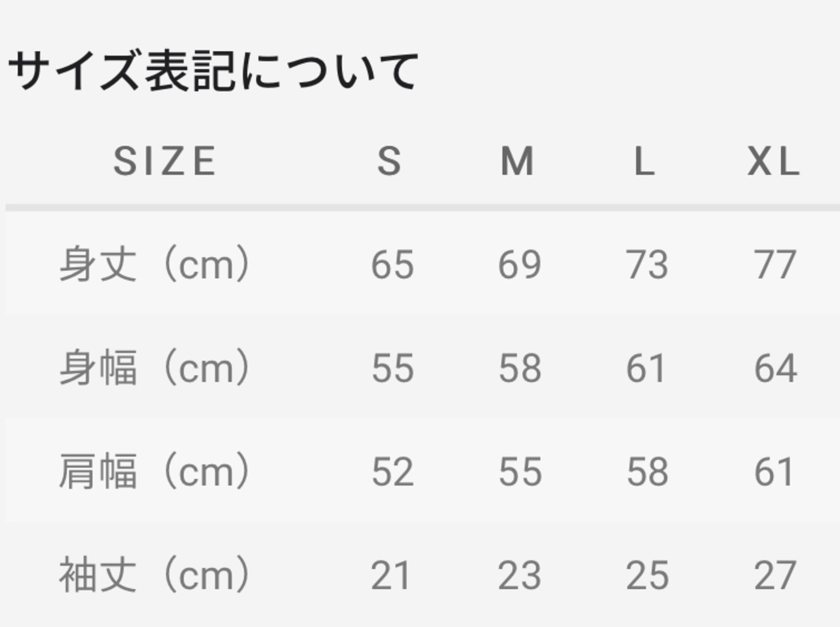Click the 身幅 (cm) row label
Viewport: 840px width, 627px height.
(x=155, y=367)
